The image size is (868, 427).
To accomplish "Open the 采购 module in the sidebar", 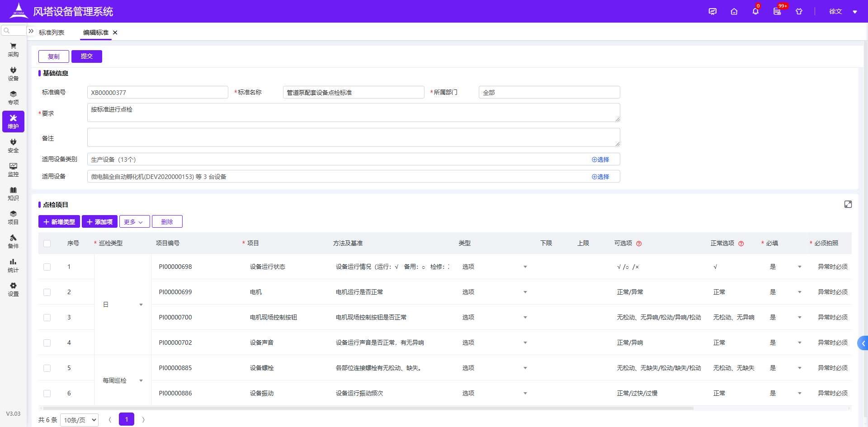I will (13, 50).
